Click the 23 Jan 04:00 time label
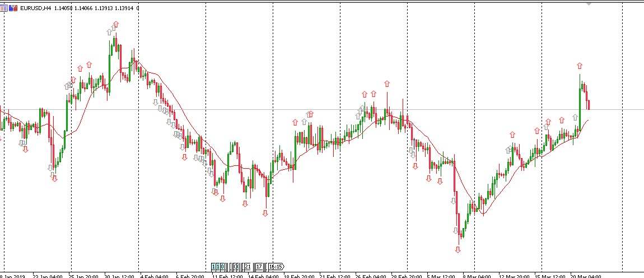 click(47, 276)
